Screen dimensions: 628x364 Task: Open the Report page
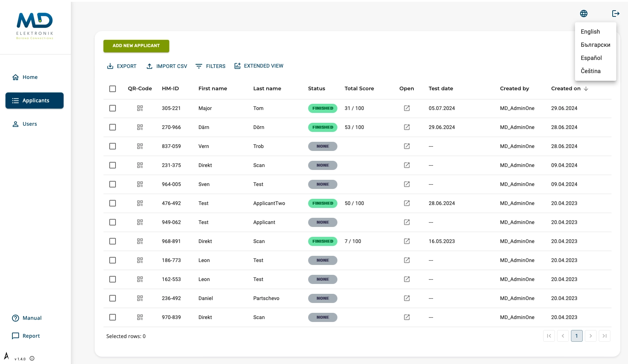pyautogui.click(x=26, y=336)
